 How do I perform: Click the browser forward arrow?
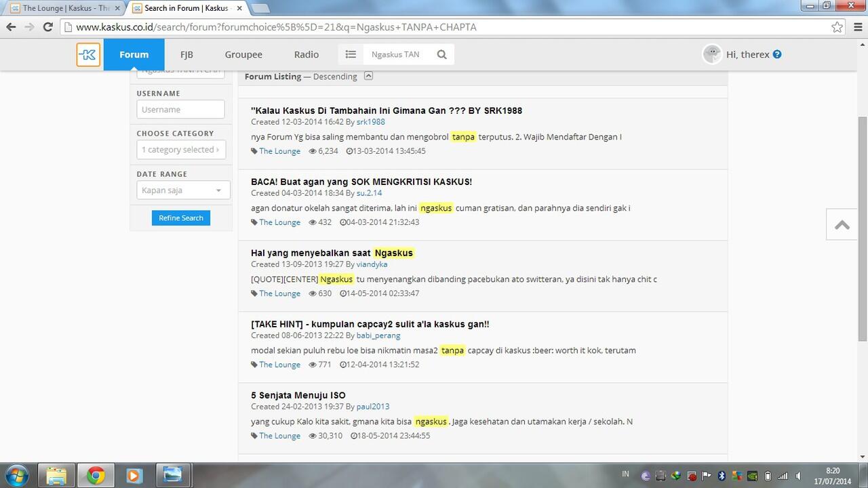29,27
